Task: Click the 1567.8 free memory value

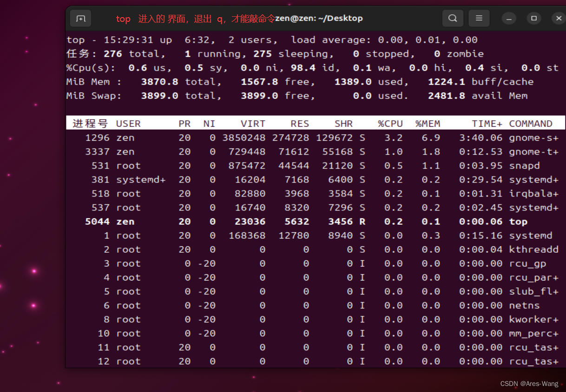Action: [x=259, y=82]
